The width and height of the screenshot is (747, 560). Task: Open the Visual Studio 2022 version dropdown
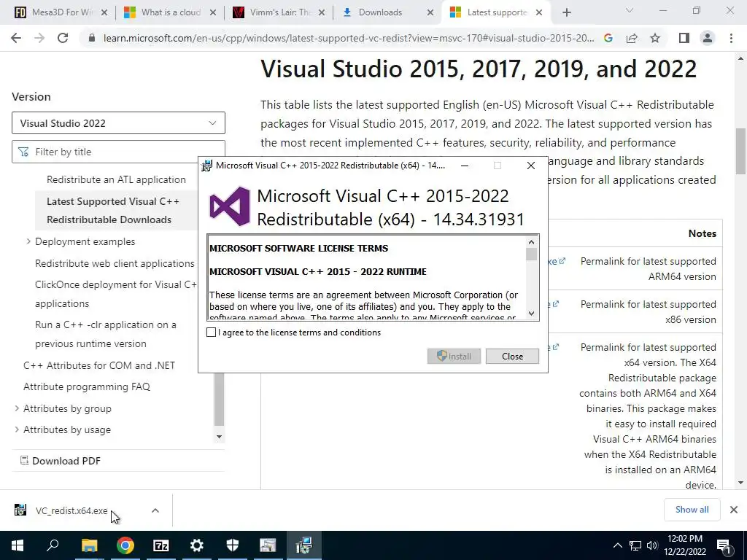[x=118, y=123]
